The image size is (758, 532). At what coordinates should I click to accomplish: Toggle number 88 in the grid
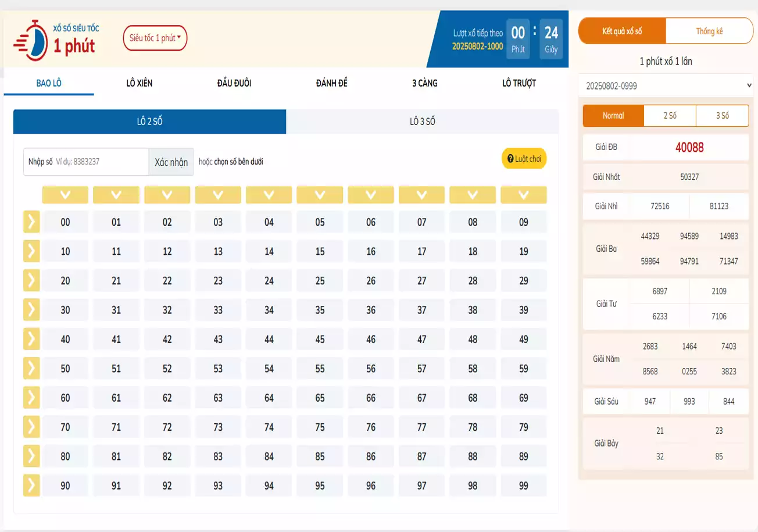(x=473, y=456)
